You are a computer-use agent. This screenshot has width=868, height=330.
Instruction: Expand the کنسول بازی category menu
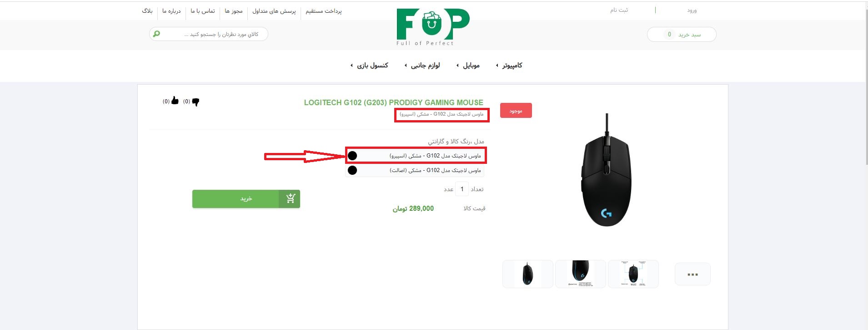369,66
